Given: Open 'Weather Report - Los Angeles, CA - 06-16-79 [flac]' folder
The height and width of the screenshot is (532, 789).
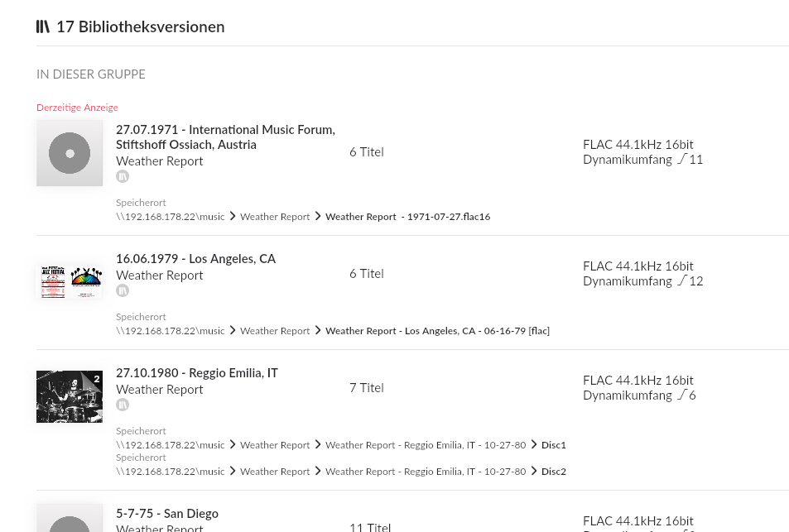Looking at the screenshot, I should pos(437,331).
